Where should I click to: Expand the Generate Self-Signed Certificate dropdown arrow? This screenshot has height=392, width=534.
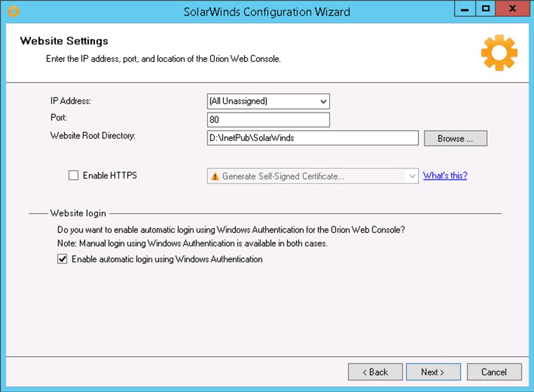tap(412, 176)
